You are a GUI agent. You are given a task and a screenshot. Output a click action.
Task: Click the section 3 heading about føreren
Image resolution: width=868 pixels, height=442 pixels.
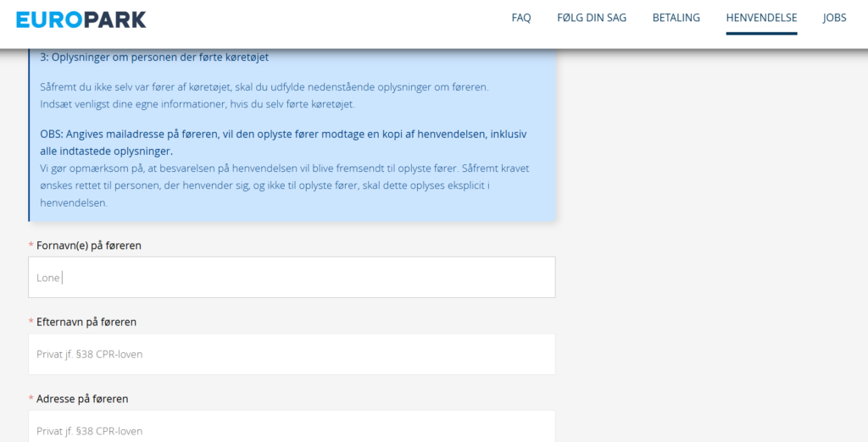(x=160, y=58)
